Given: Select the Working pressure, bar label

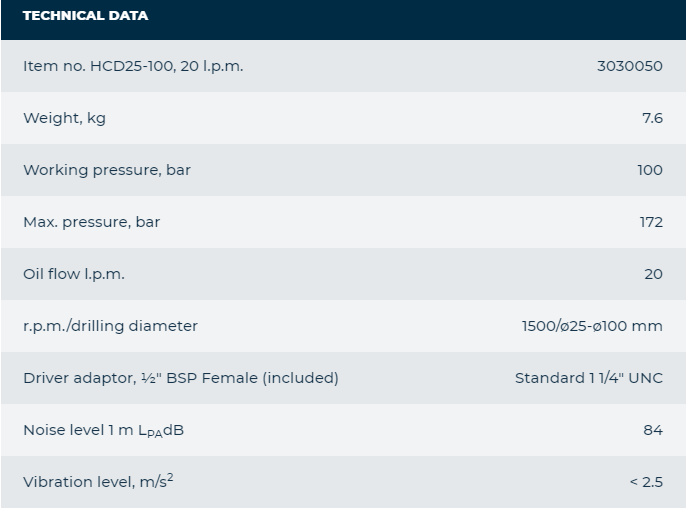Looking at the screenshot, I should (107, 170).
